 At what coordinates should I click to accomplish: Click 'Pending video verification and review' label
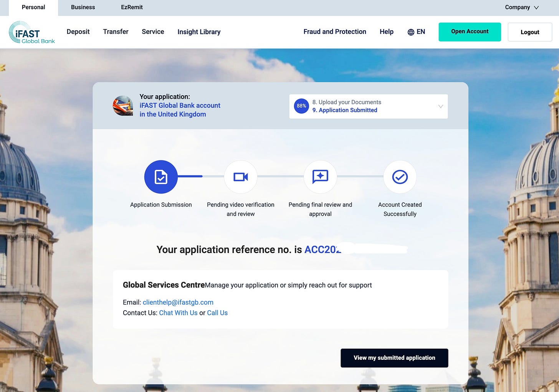(241, 209)
